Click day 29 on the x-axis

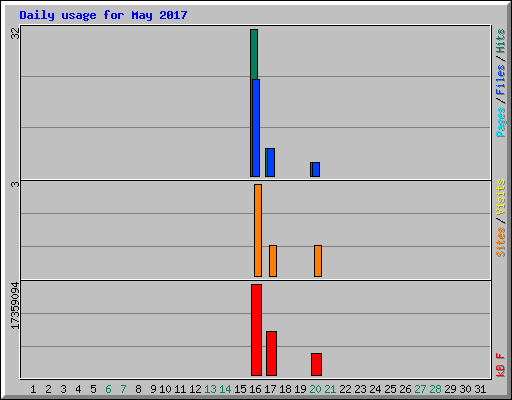[450, 389]
